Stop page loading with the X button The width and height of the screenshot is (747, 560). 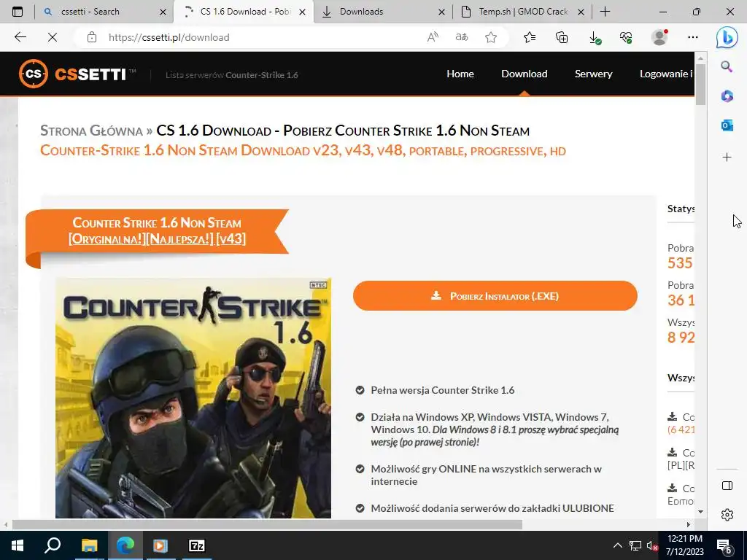[53, 37]
